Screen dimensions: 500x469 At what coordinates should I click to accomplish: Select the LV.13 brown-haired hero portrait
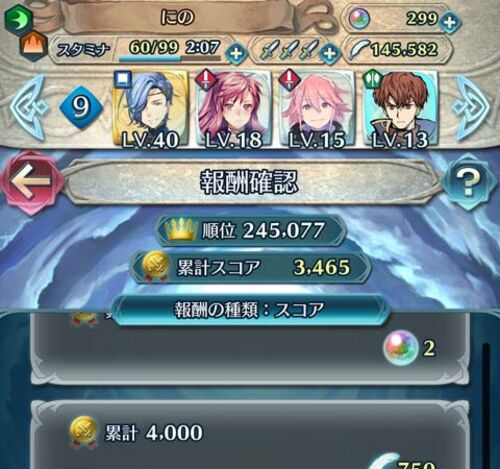click(400, 109)
